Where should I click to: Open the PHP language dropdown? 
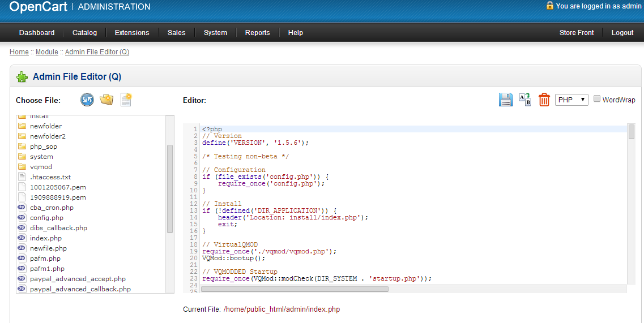[572, 100]
